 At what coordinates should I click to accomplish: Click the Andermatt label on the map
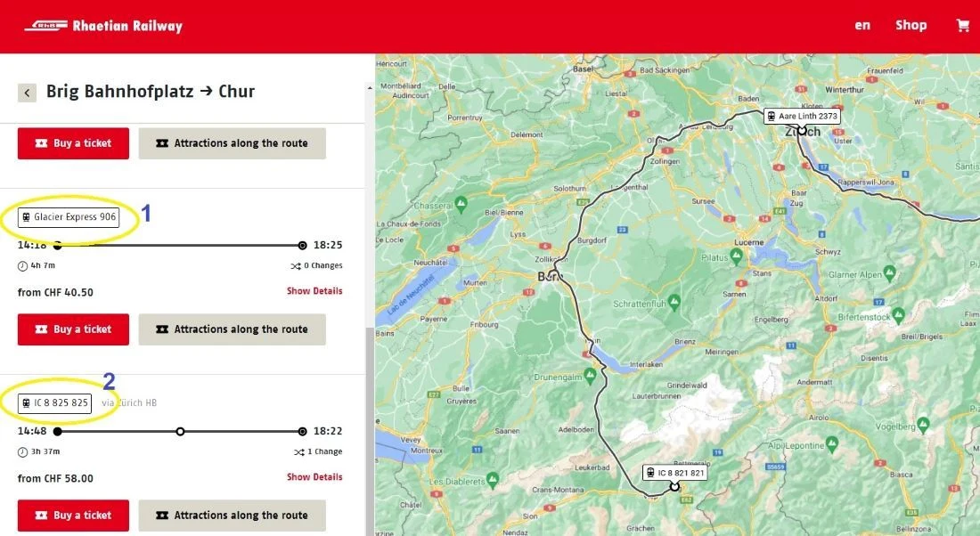814,382
